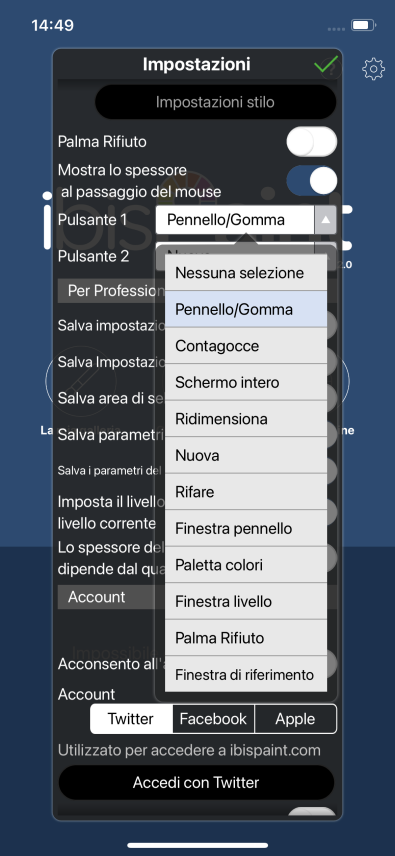The image size is (395, 856).
Task: Open the gear settings icon
Action: click(x=373, y=69)
